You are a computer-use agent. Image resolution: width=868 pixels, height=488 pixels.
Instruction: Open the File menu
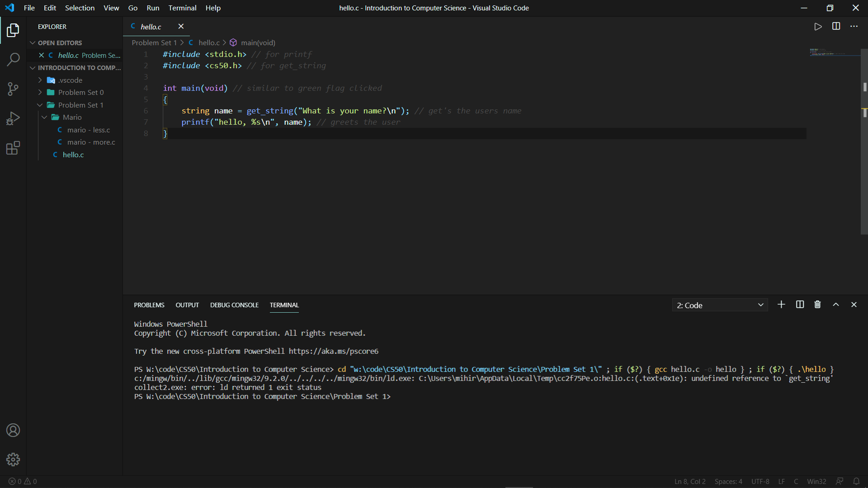click(29, 8)
